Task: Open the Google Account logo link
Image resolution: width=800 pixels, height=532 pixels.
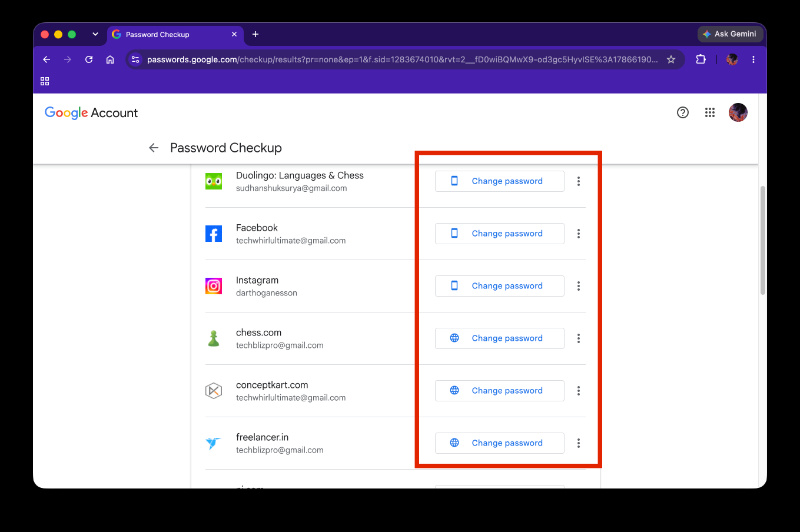Action: (91, 113)
